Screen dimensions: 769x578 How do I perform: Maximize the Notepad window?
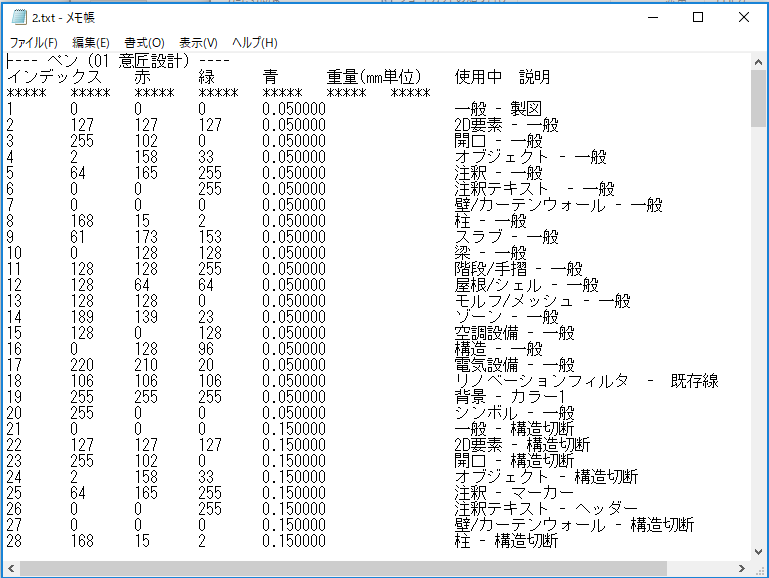(698, 18)
